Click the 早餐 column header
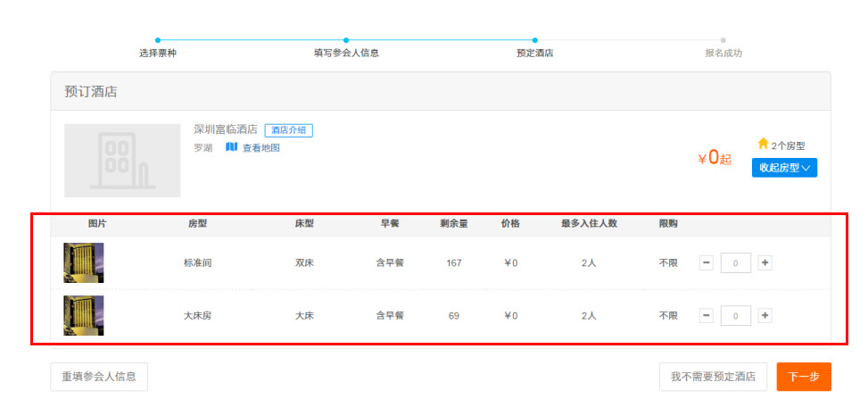Viewport: 868px width, 407px height. click(x=390, y=224)
